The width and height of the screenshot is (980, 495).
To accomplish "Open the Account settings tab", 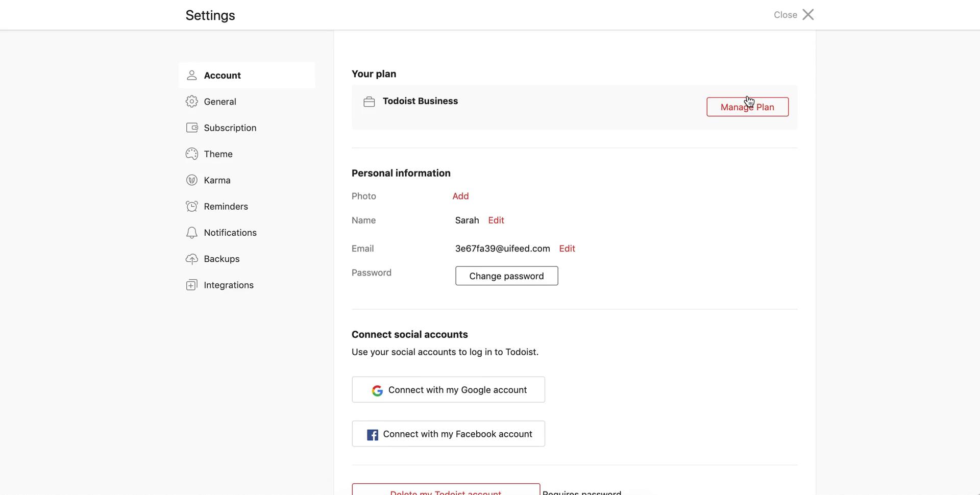I will click(x=247, y=76).
